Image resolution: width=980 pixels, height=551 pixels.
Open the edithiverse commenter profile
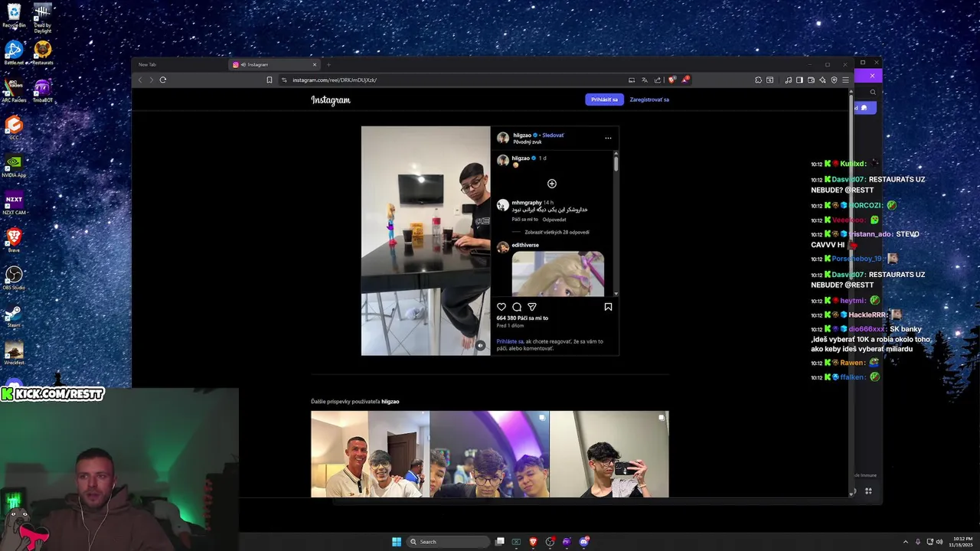pos(525,246)
